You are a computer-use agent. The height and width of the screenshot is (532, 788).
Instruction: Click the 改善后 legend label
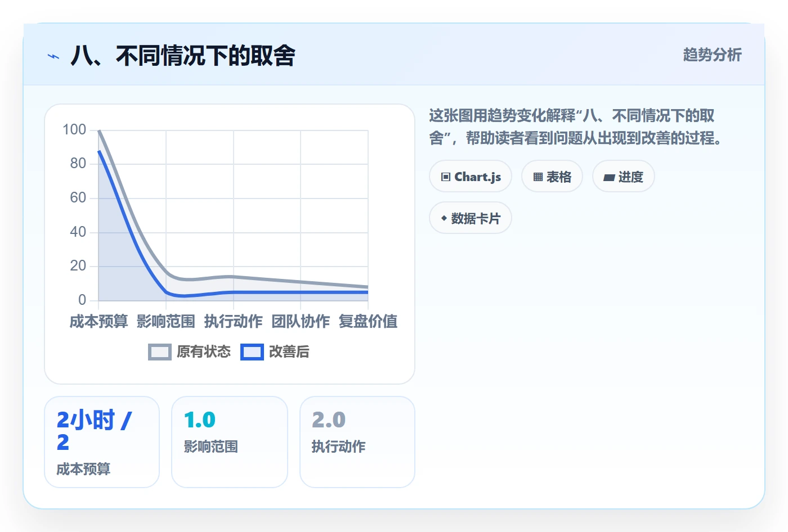point(289,352)
